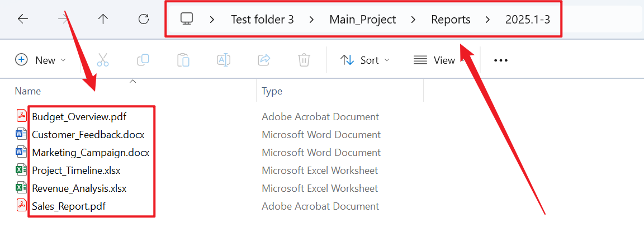This screenshot has height=227, width=644.
Task: Open the View layout dropdown
Action: pyautogui.click(x=435, y=60)
